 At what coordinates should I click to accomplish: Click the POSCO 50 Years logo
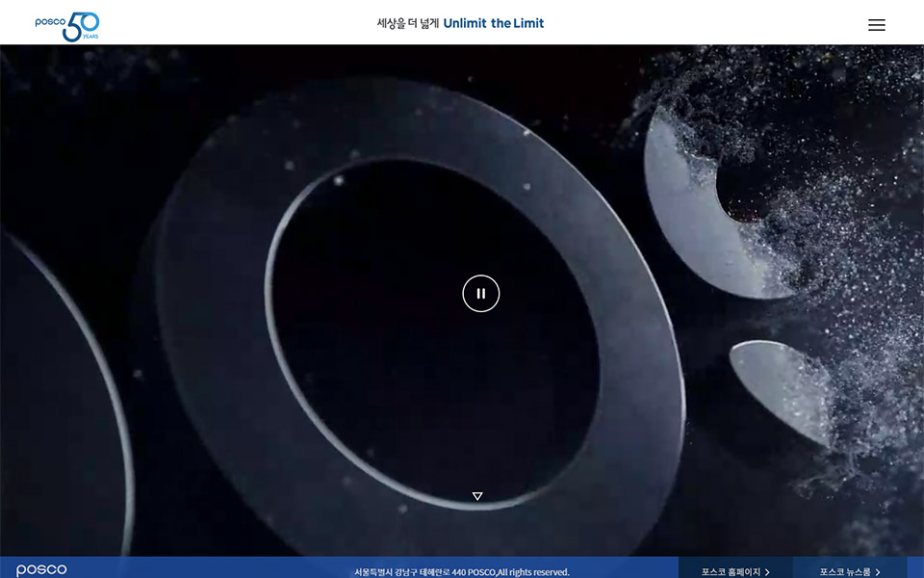point(67,26)
